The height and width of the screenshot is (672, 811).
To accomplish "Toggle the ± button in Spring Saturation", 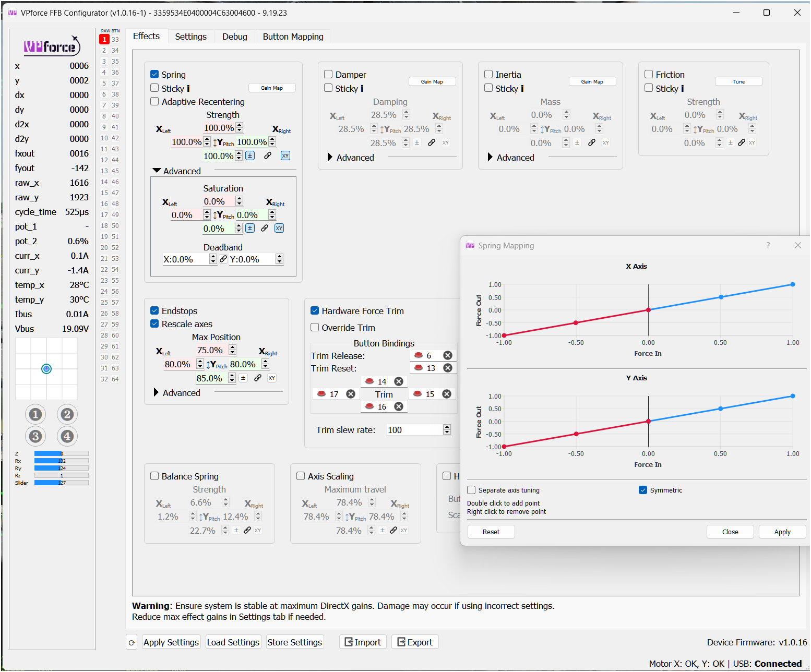I will pyautogui.click(x=250, y=228).
